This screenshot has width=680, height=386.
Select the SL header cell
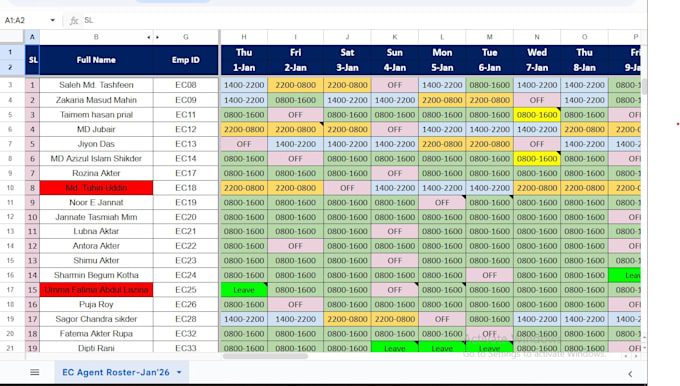(x=33, y=60)
